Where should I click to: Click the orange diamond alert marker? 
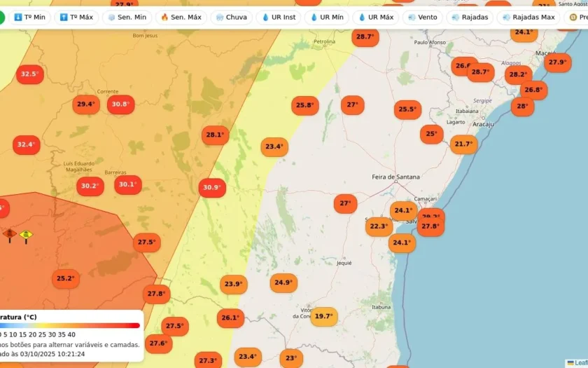coord(9,236)
